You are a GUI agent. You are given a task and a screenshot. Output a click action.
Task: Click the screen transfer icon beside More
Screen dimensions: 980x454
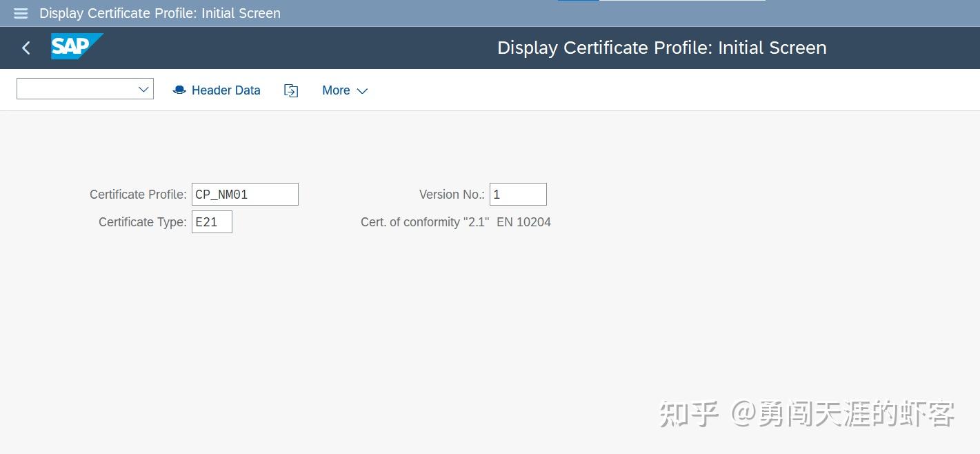(x=290, y=90)
